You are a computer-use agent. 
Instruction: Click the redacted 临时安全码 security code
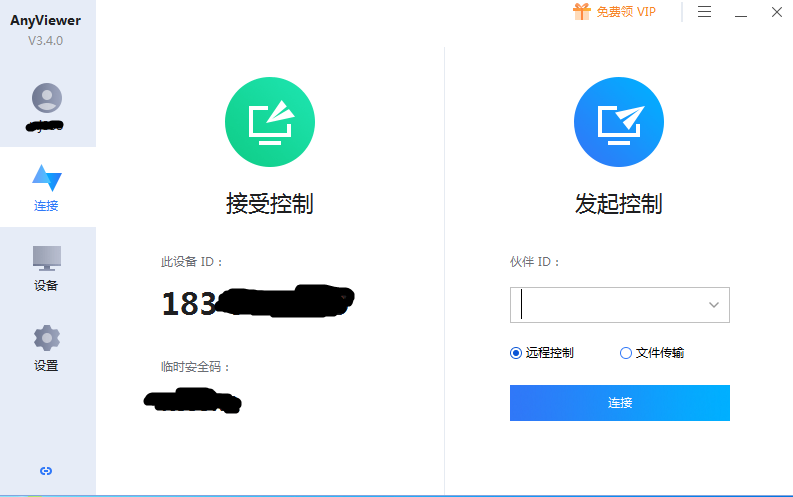tap(193, 400)
